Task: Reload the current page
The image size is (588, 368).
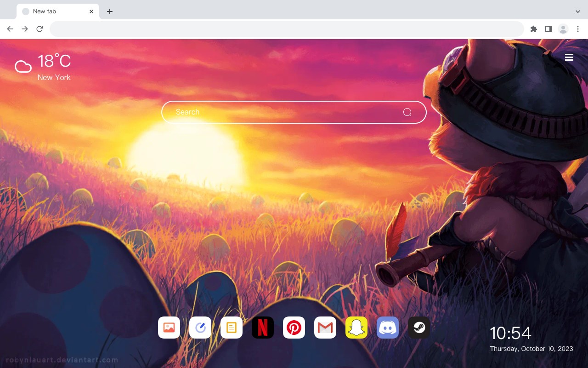Action: (40, 29)
